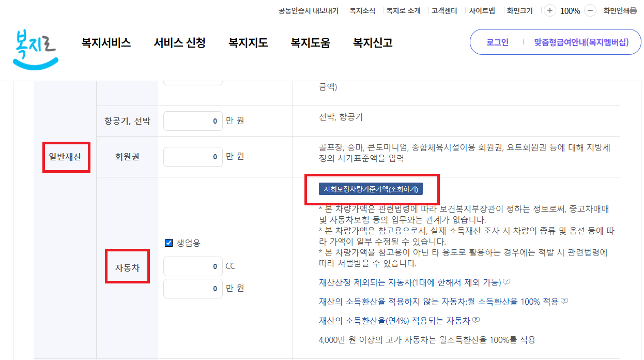
Task: Click the 로그인 button
Action: click(497, 42)
